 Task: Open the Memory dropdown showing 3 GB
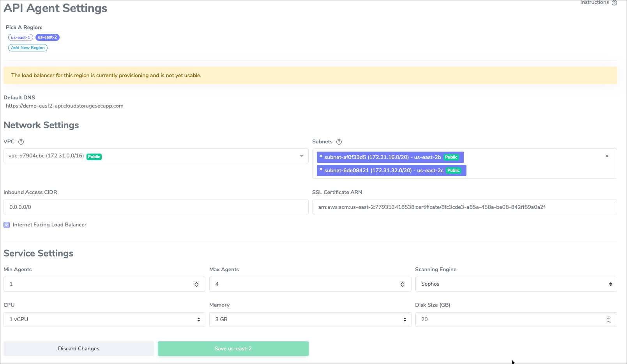tap(310, 320)
